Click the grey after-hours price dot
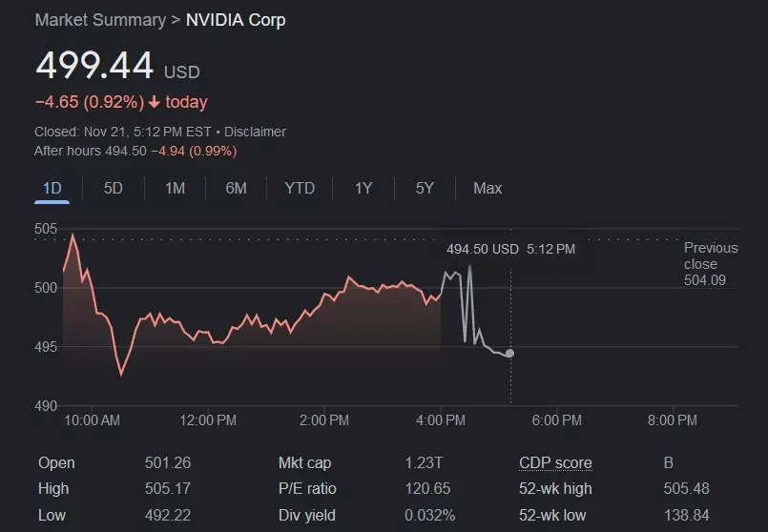768x532 pixels. tap(510, 353)
